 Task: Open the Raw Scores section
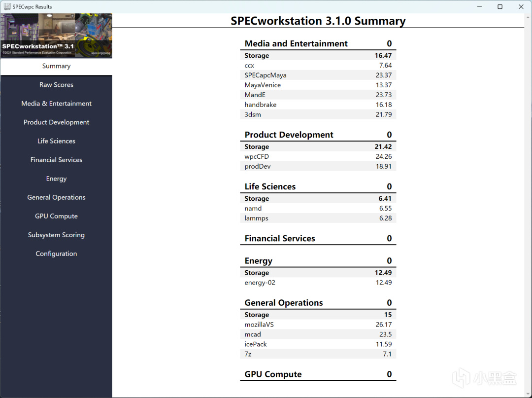pos(56,84)
